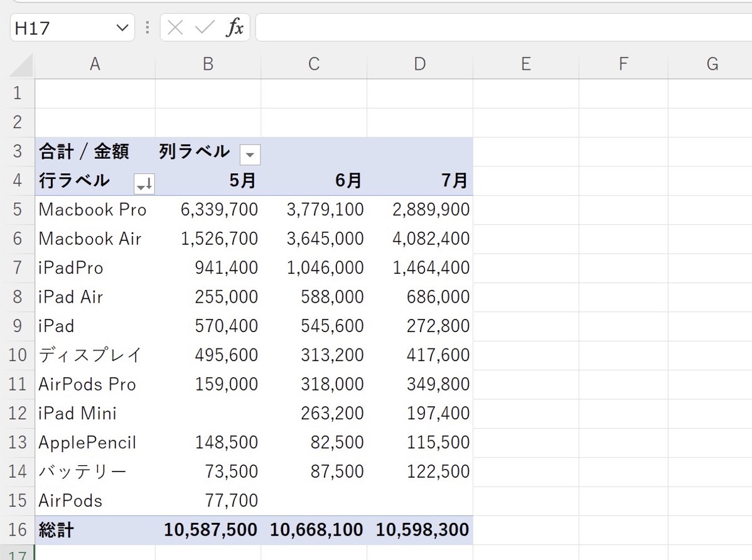Select row 1 header
Viewport: 752px width, 560px height.
pyautogui.click(x=18, y=93)
